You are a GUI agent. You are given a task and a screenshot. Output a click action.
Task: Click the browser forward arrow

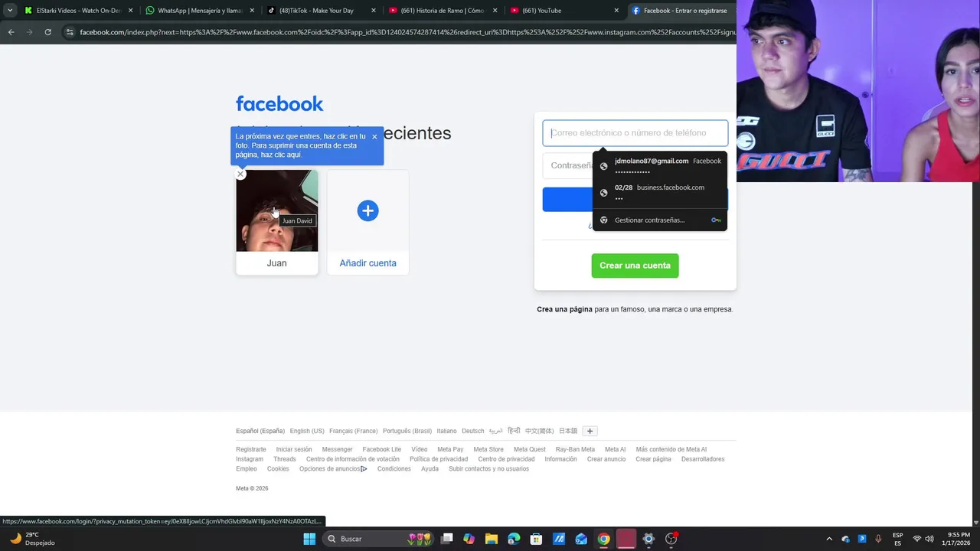29,32
